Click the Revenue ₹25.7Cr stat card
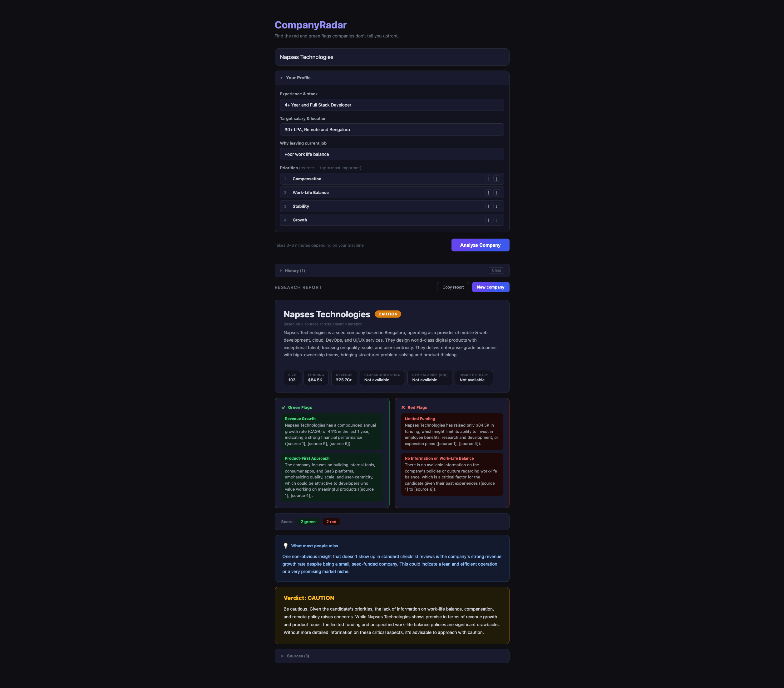Viewport: 784px width, 688px height. pyautogui.click(x=344, y=378)
